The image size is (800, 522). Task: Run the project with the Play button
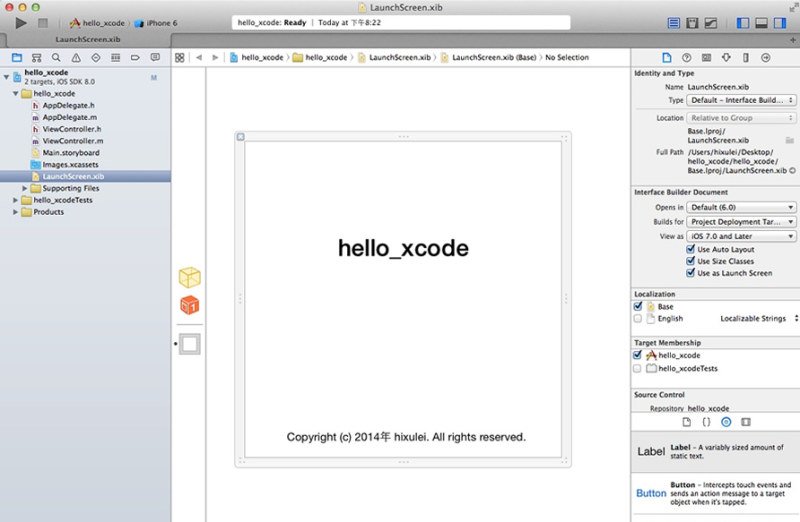pyautogui.click(x=21, y=23)
